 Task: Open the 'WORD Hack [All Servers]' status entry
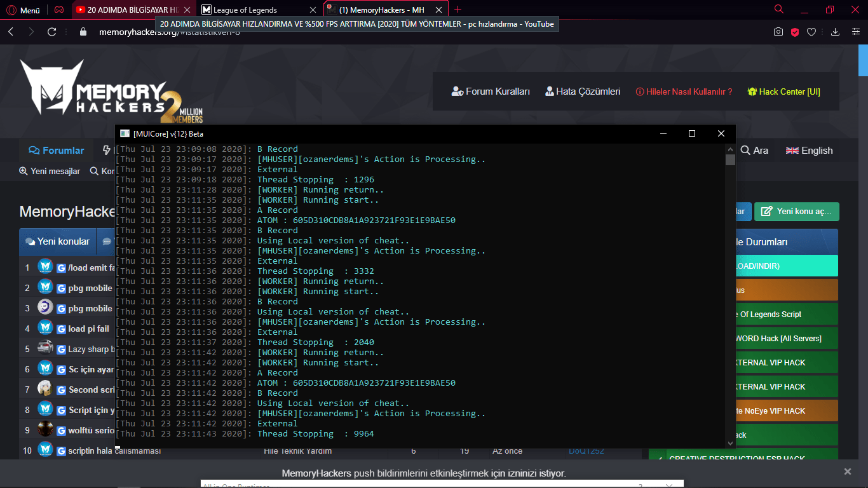click(788, 338)
